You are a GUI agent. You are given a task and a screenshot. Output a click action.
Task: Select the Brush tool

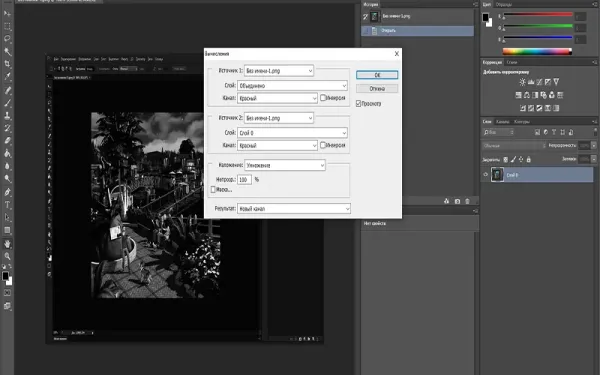7,103
